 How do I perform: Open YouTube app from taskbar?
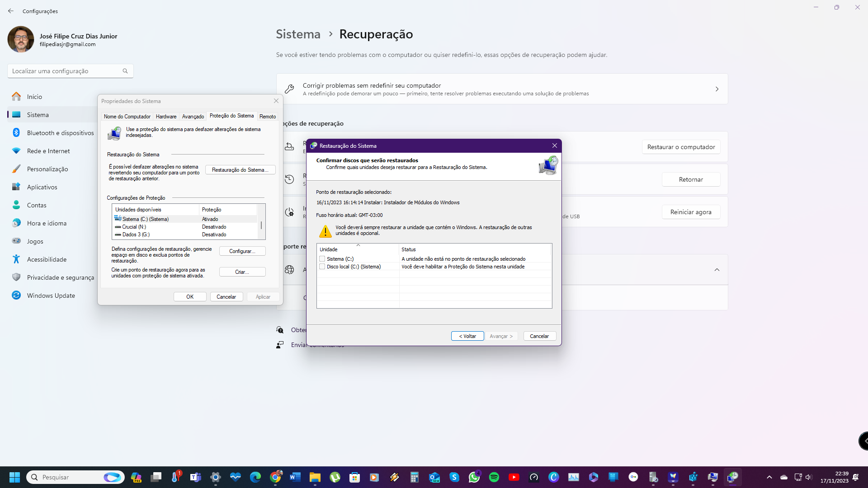pos(514,477)
